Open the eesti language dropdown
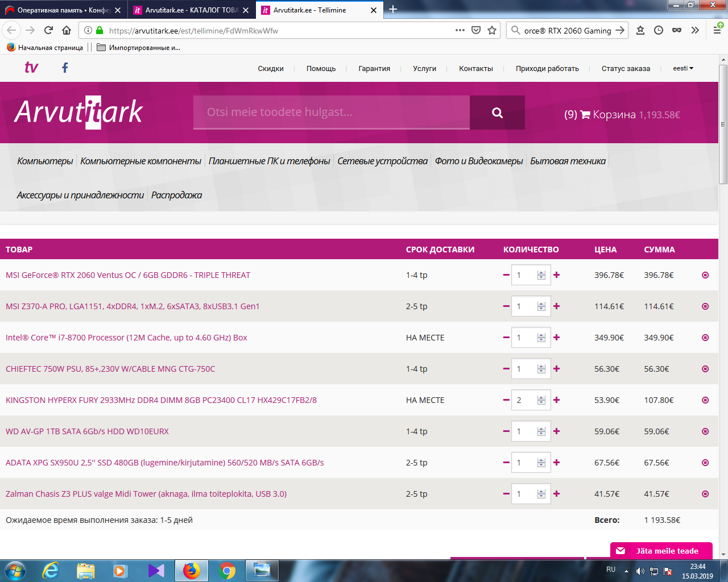 [x=683, y=68]
